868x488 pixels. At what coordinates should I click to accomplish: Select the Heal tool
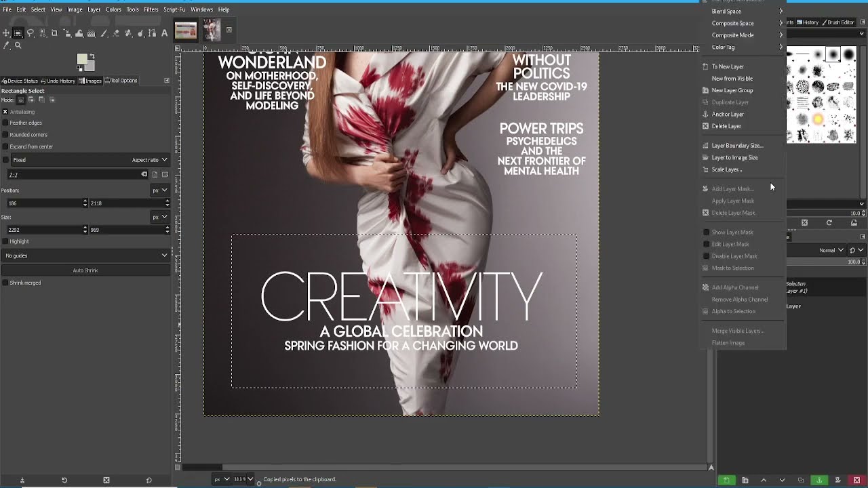click(127, 33)
